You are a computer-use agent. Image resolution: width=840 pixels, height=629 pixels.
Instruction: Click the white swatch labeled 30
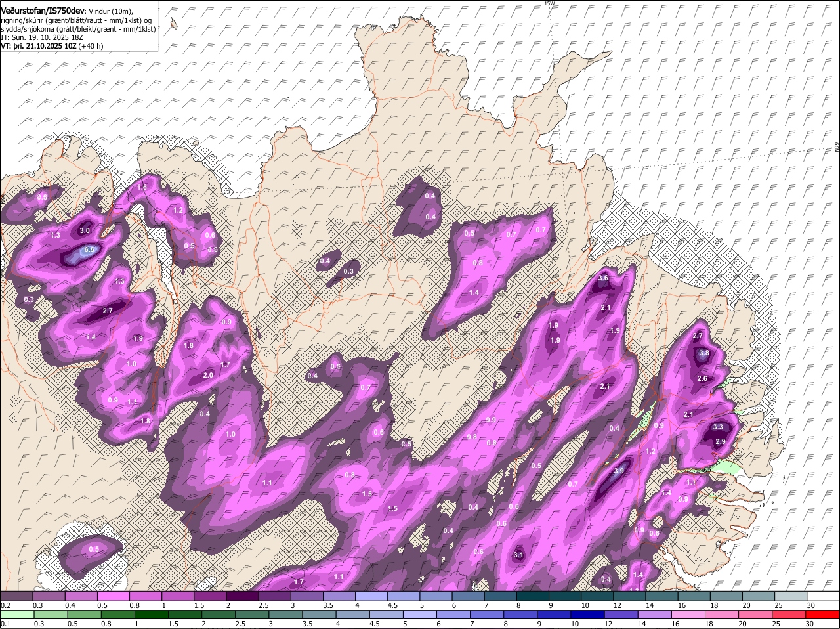point(823,596)
